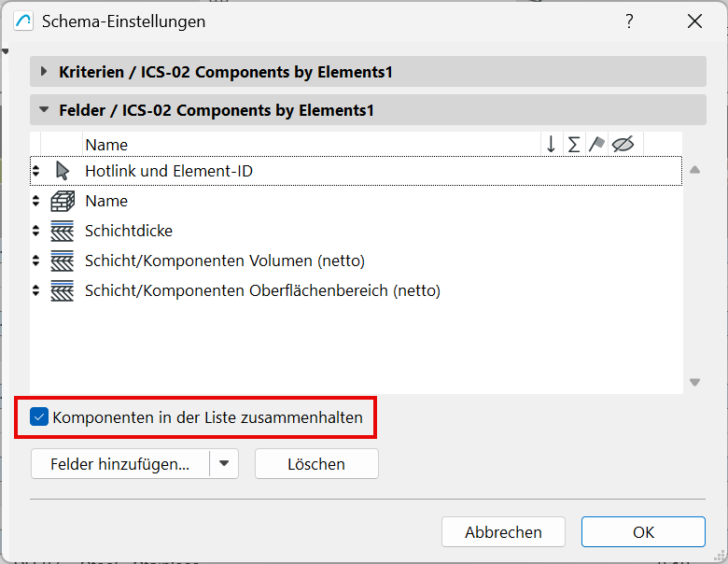
Task: Select the Schichtdicke field row
Action: 129,231
